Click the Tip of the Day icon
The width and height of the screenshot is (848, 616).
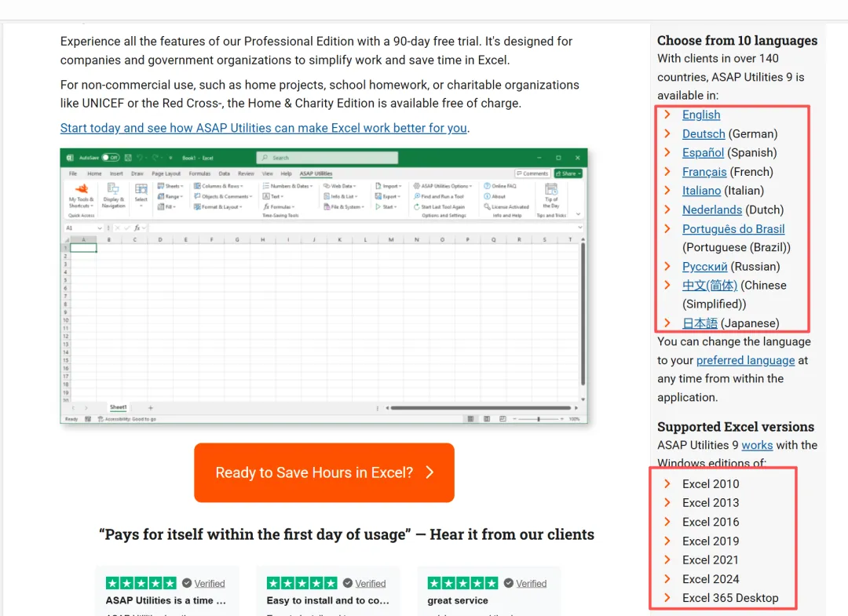[x=551, y=195]
